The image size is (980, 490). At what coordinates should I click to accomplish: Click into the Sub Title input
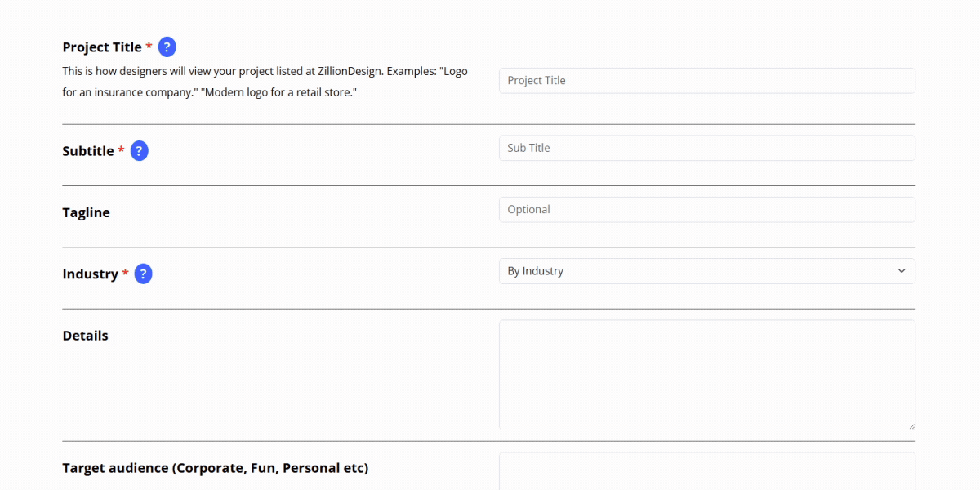point(706,148)
